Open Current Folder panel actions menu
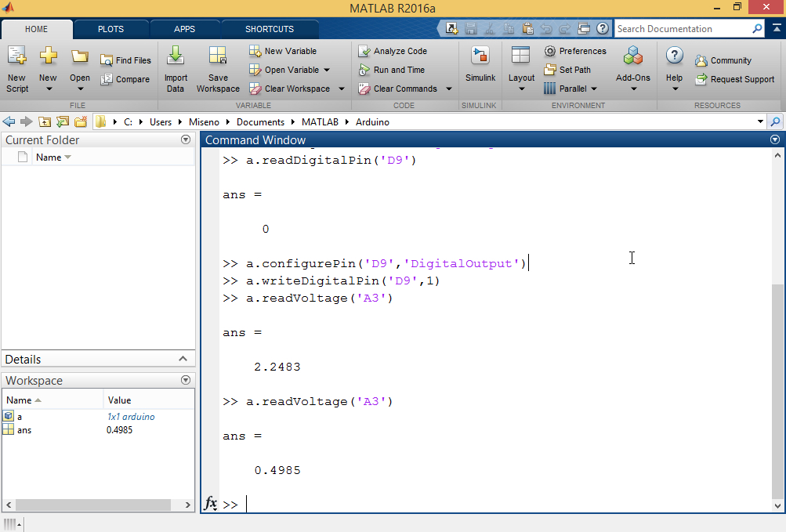Image resolution: width=786 pixels, height=532 pixels. click(186, 140)
